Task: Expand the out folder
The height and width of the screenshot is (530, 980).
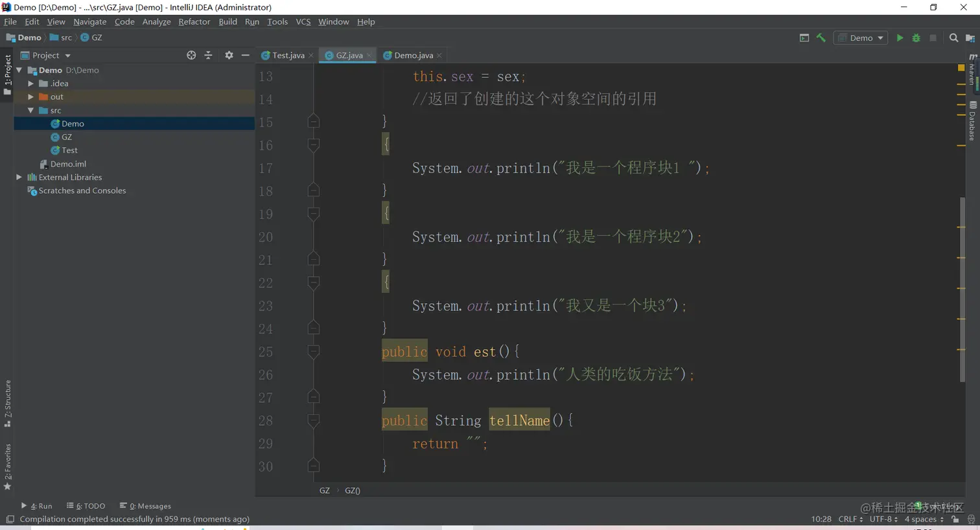Action: 30,97
